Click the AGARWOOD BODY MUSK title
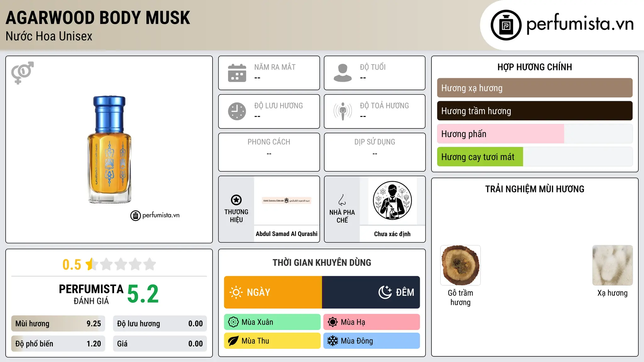Viewport: 644px width, 362px height. [98, 18]
